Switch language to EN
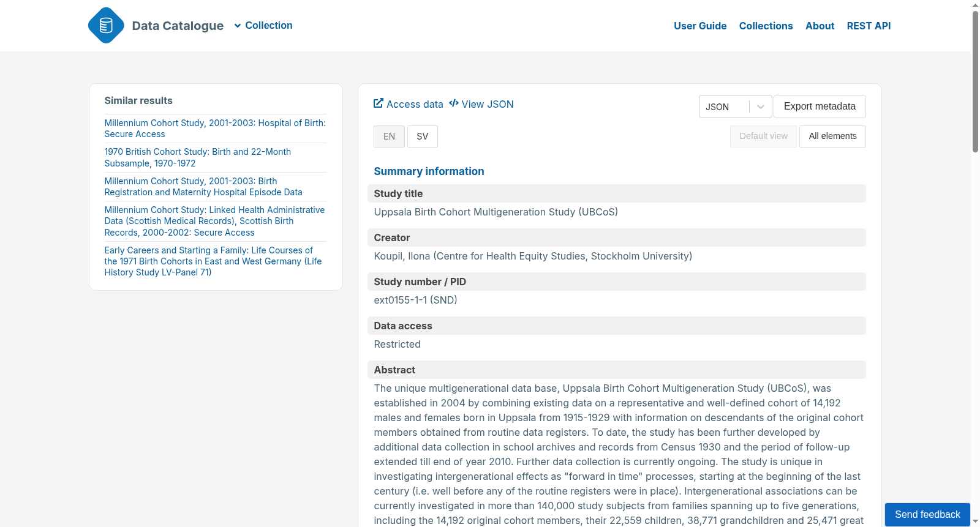Screen dimensions: 980x527 tap(389, 136)
